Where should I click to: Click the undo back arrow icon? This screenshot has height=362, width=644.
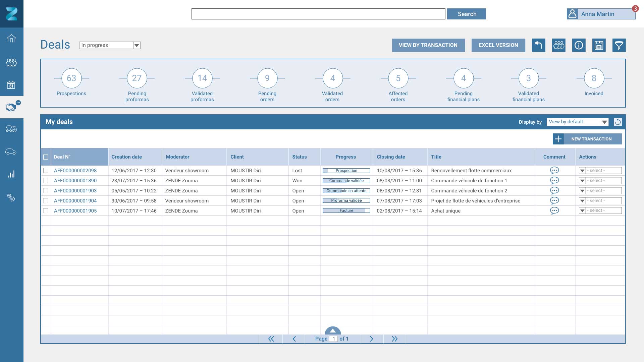point(538,45)
